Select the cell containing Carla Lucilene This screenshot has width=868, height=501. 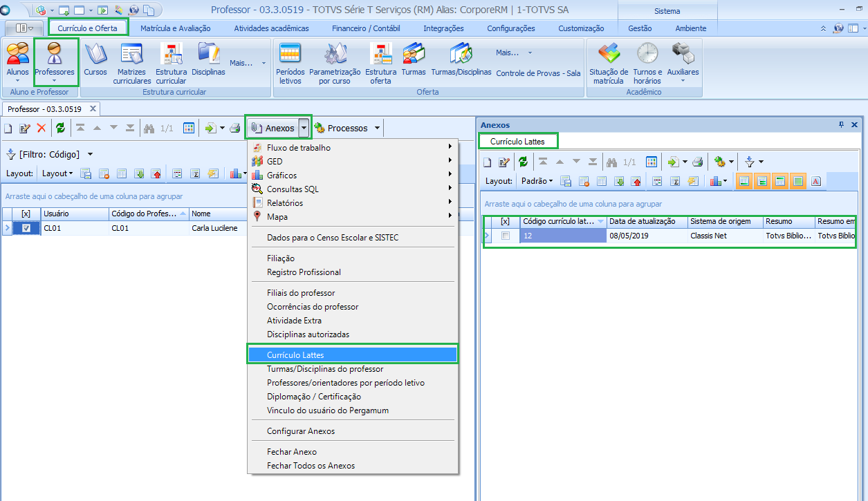pos(219,228)
